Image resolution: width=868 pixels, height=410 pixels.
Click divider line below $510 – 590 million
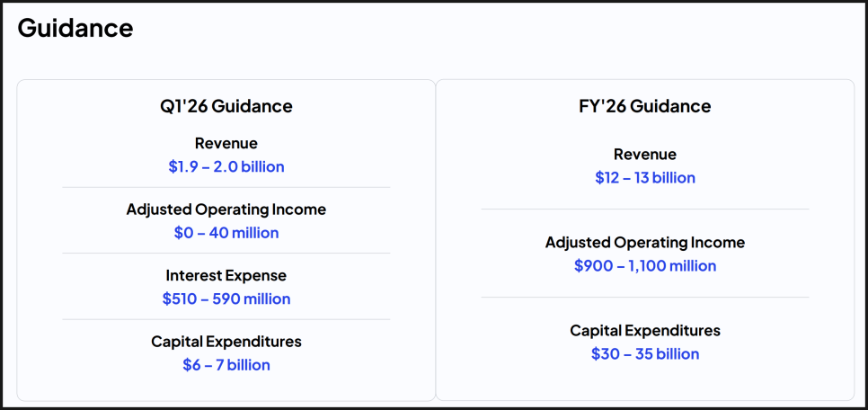[x=226, y=319]
